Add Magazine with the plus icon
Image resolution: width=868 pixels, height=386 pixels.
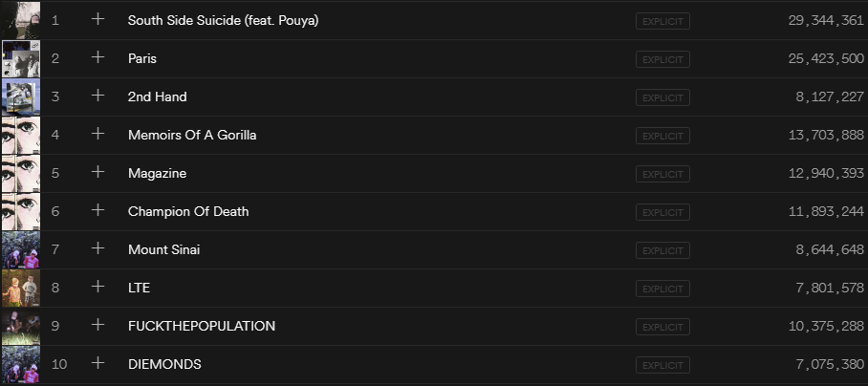[x=98, y=172]
